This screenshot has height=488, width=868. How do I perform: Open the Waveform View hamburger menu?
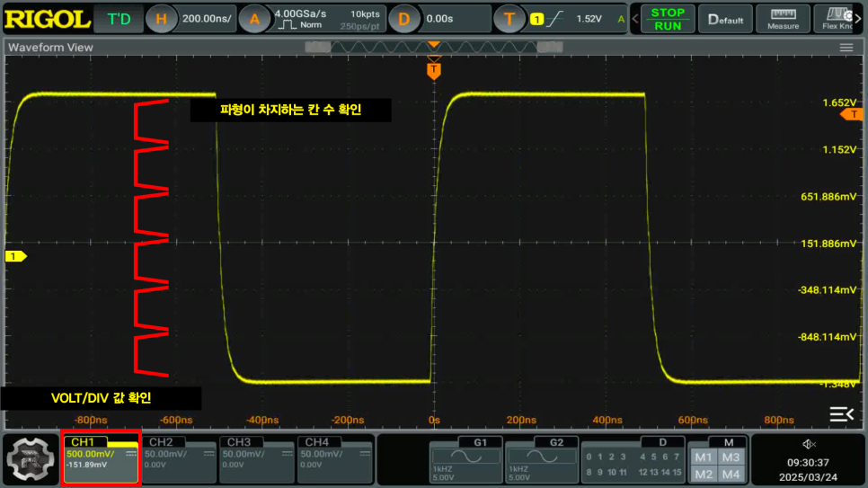coord(846,48)
